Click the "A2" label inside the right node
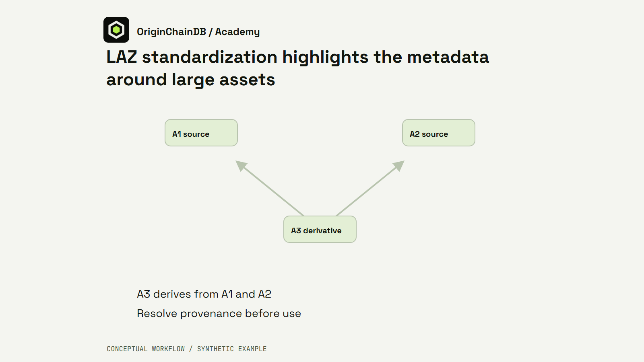 [415, 134]
